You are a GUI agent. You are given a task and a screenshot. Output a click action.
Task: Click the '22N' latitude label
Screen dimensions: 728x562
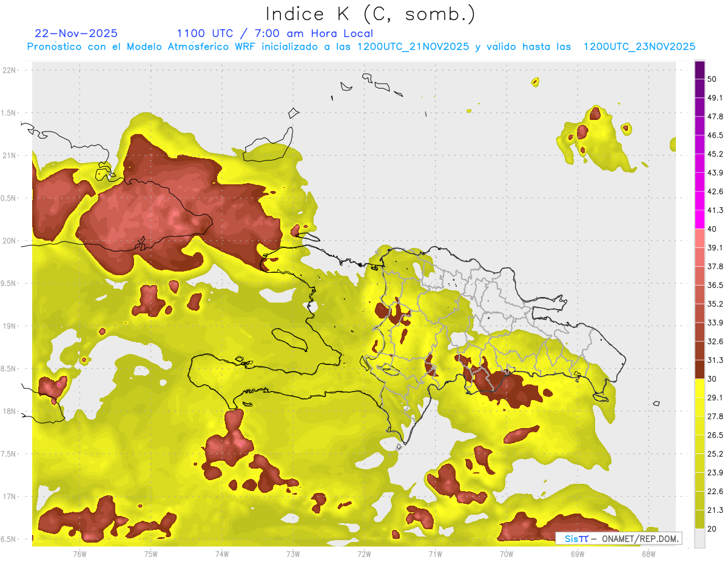pos(10,70)
